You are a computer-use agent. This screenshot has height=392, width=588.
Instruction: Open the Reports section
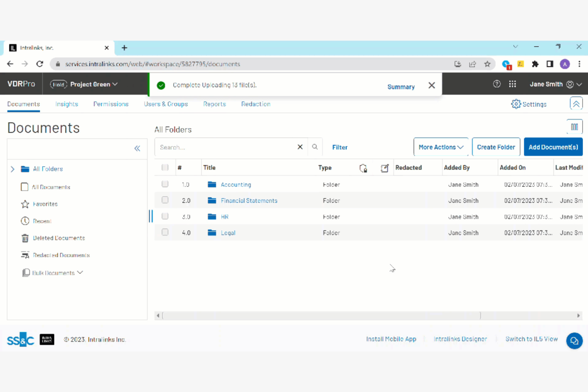click(215, 104)
